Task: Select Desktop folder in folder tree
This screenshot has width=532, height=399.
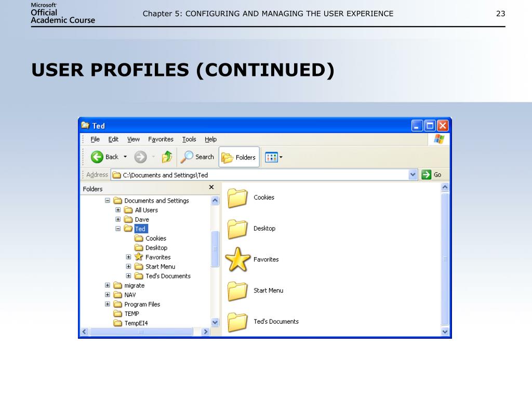Action: pos(151,248)
